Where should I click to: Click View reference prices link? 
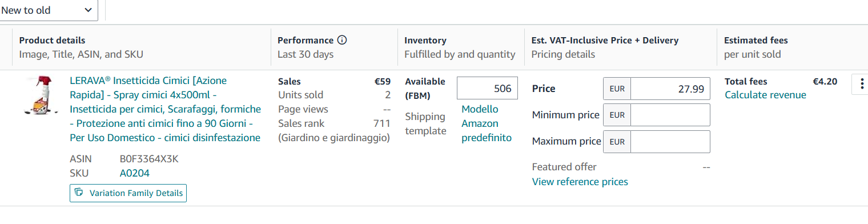click(580, 182)
